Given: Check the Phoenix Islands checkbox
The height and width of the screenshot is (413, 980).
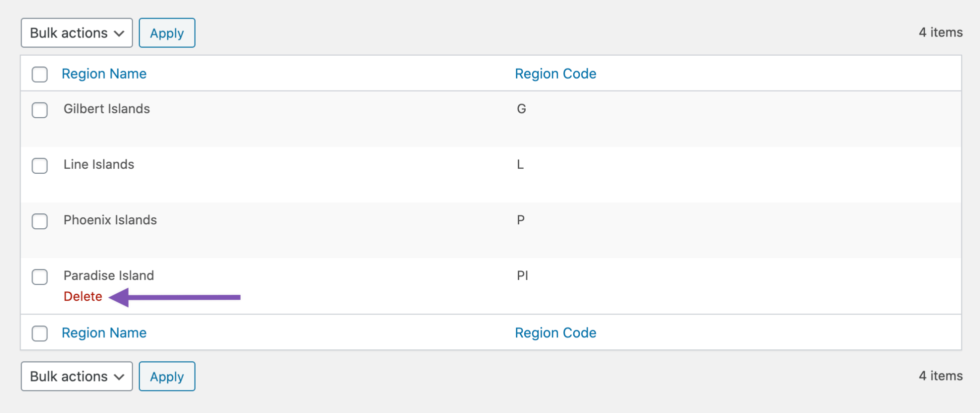Looking at the screenshot, I should click(40, 221).
